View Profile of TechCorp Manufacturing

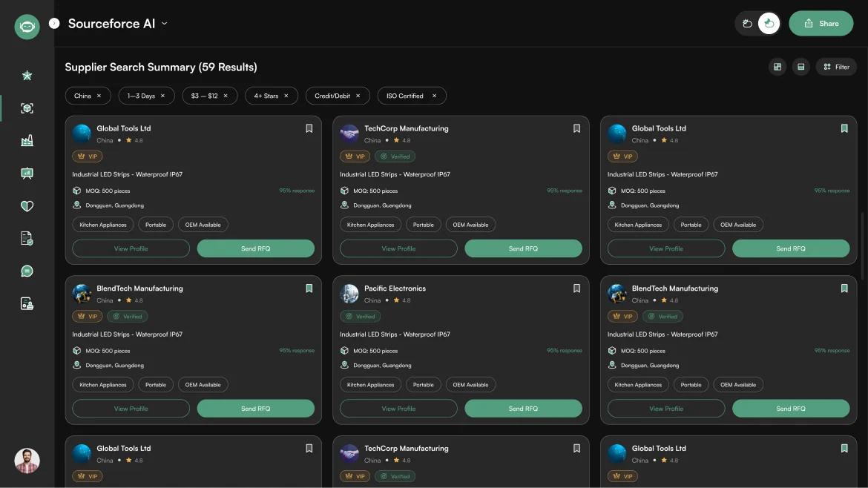pyautogui.click(x=398, y=248)
